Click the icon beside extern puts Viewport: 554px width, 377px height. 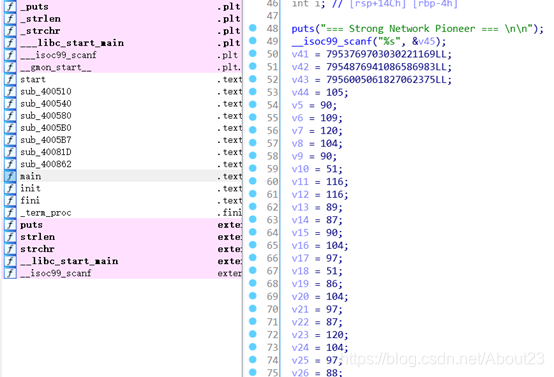tap(11, 224)
